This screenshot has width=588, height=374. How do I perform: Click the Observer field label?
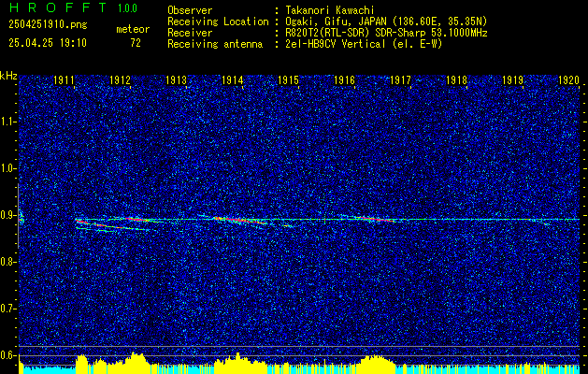[x=190, y=10]
